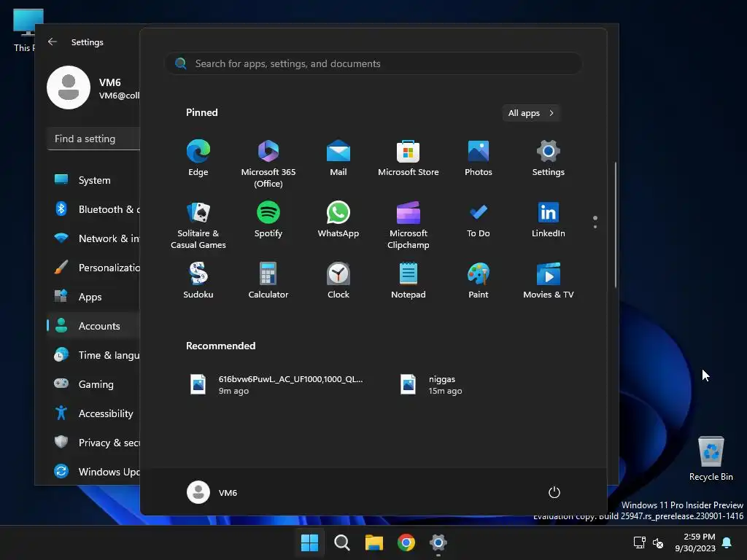This screenshot has height=560, width=747.
Task: Open the LinkedIn pinned app
Action: tap(548, 219)
